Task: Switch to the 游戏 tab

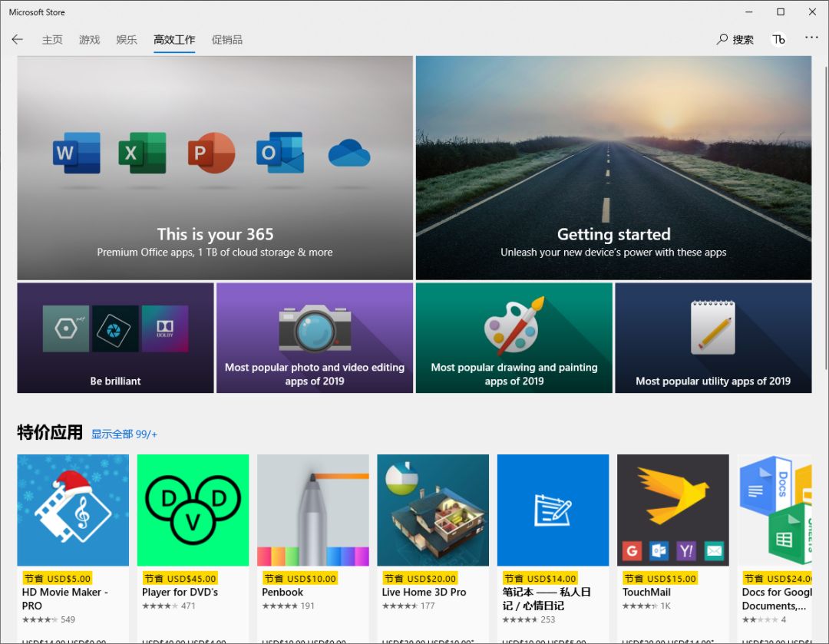Action: coord(89,40)
